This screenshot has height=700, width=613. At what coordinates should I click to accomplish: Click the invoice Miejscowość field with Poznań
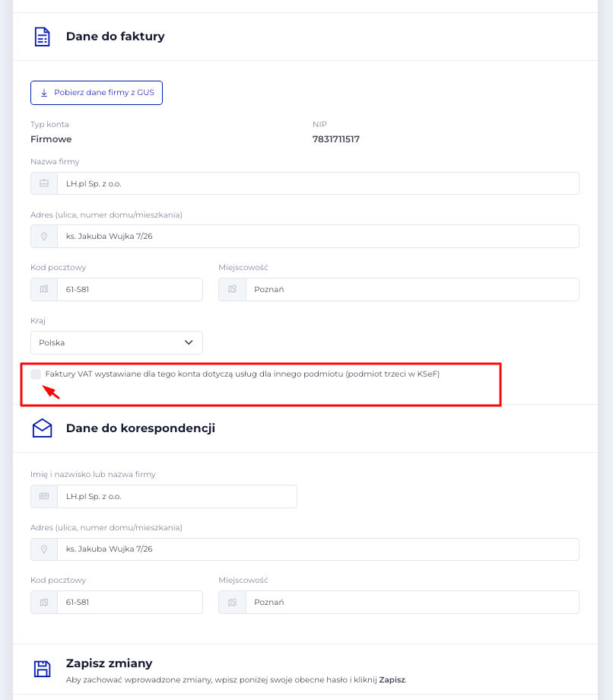pos(411,289)
